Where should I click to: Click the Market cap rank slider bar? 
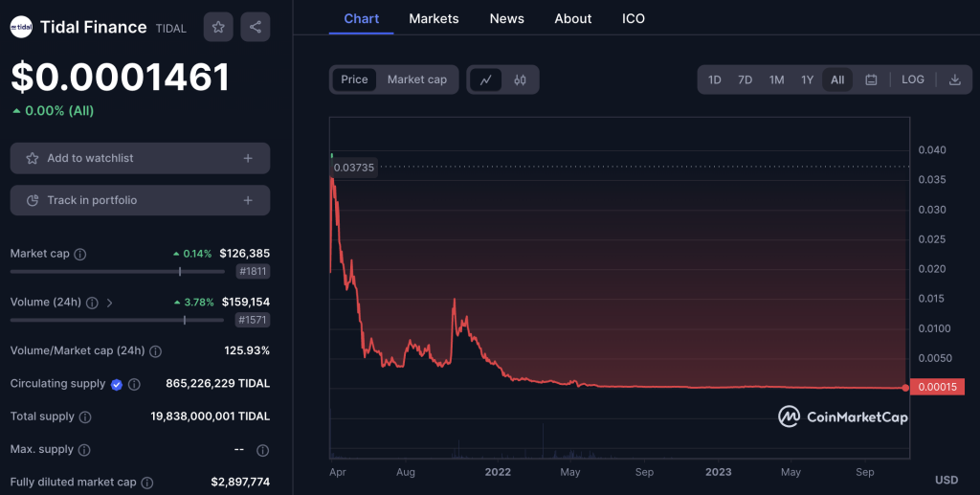tap(117, 272)
